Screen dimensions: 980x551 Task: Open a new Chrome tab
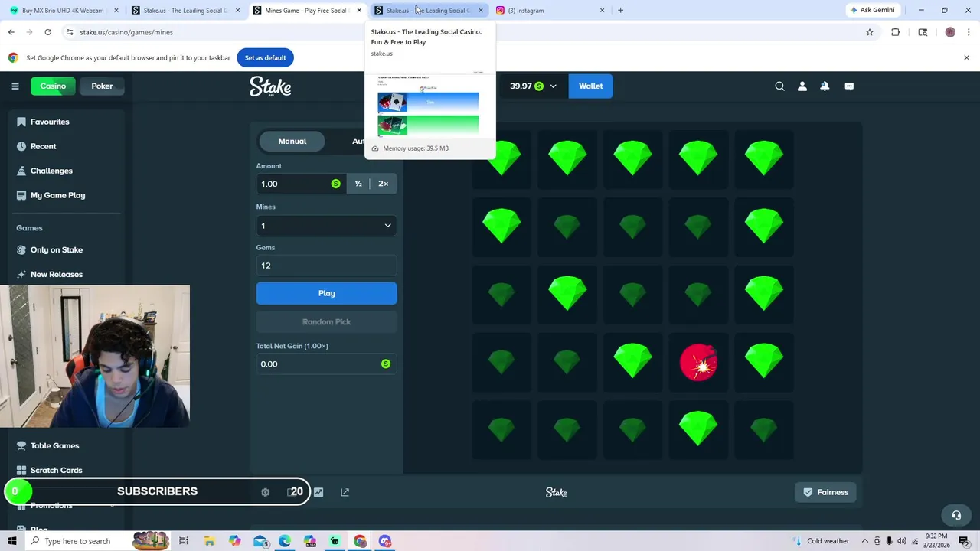[x=620, y=10]
